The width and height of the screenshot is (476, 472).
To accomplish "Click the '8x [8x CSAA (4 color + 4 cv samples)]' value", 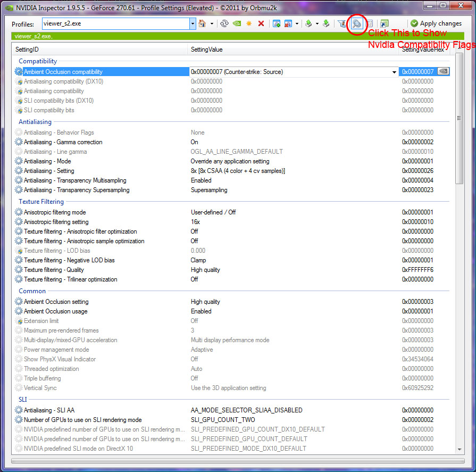I will click(x=238, y=171).
